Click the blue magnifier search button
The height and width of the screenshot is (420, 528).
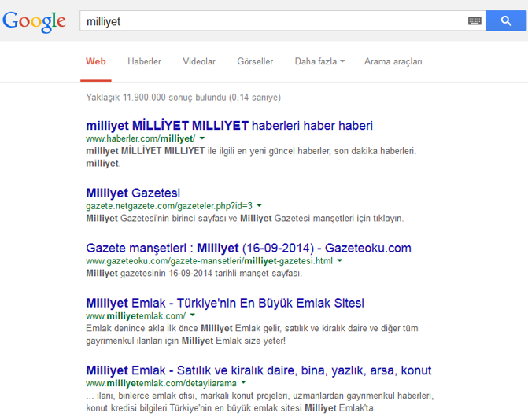pos(506,21)
